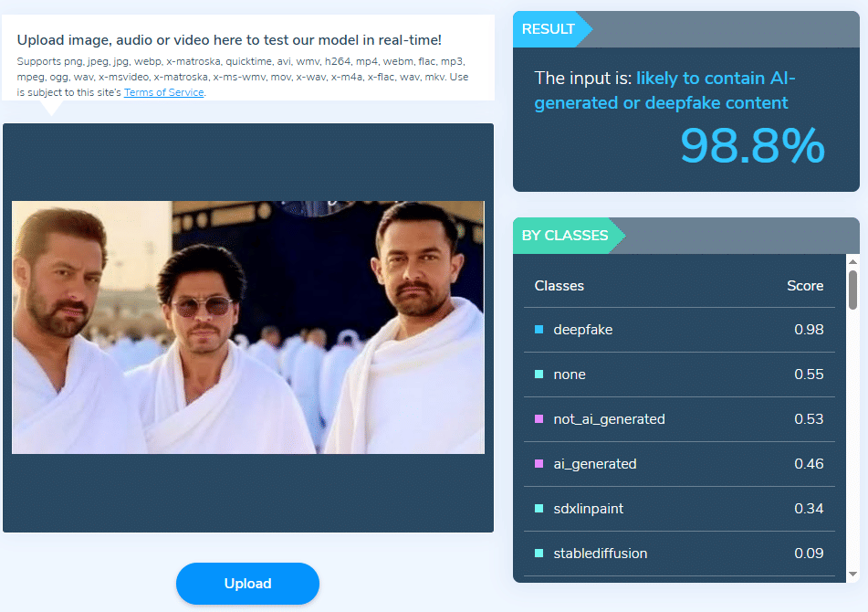This screenshot has width=868, height=612.
Task: Select the sdxlinpaint class row label
Action: 589,509
